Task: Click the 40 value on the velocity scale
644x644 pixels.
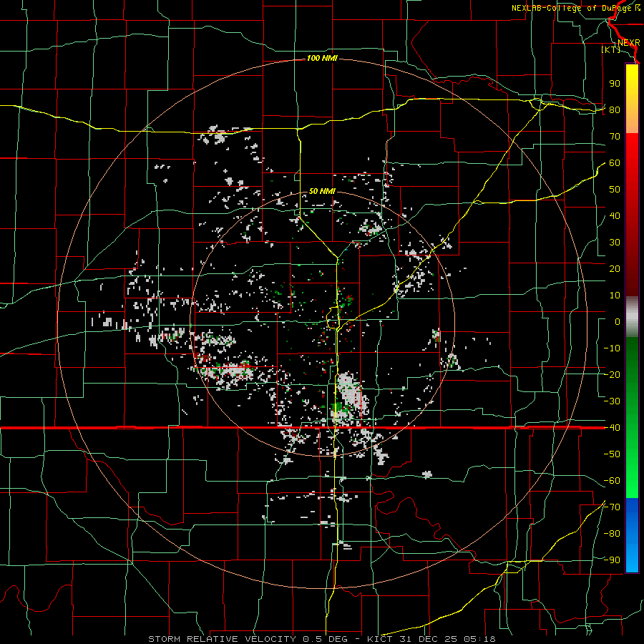Action: pyautogui.click(x=615, y=215)
